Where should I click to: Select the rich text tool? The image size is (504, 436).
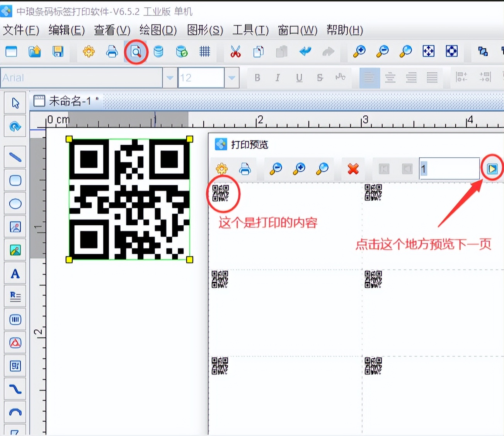point(15,296)
